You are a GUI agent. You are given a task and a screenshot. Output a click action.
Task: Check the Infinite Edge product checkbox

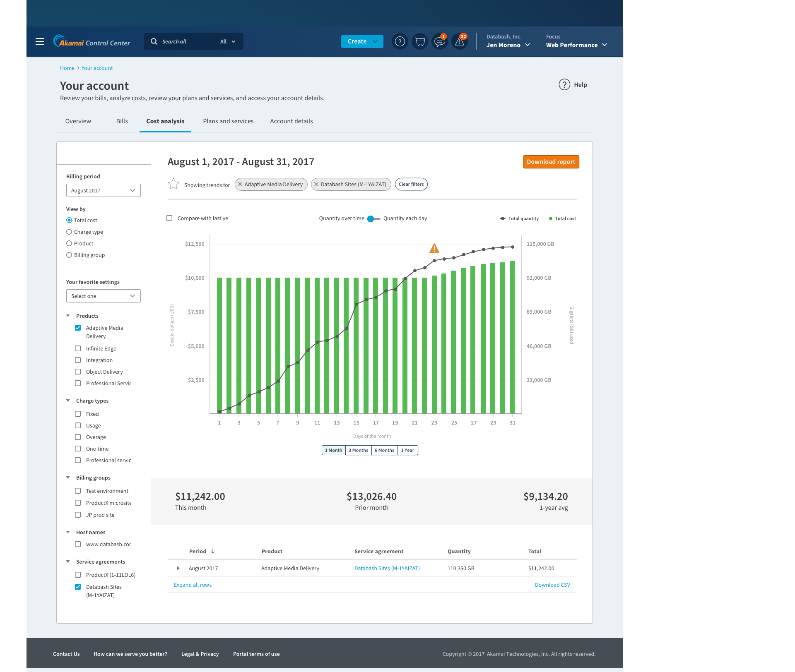tap(78, 348)
